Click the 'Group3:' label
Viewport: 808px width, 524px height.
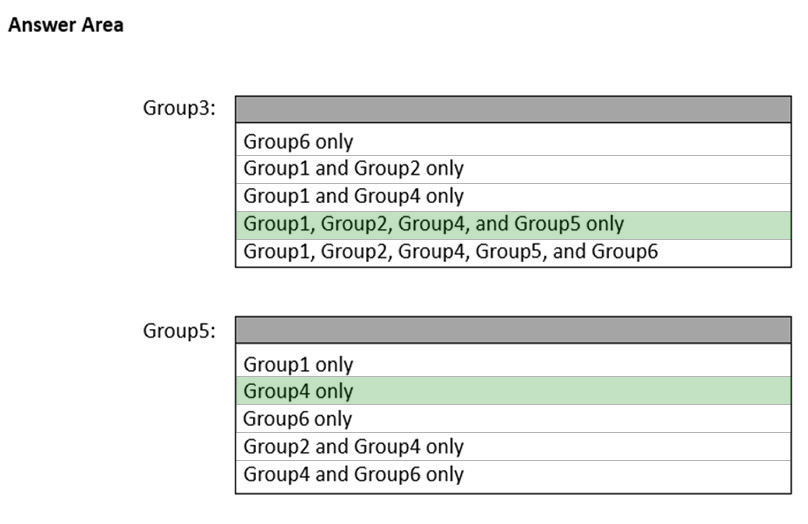[x=179, y=108]
